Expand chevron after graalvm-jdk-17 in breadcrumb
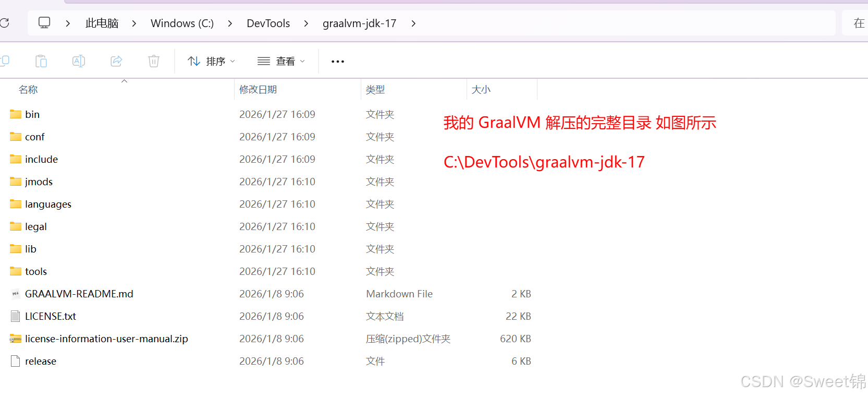Screen dimensions: 868x397 (x=413, y=23)
